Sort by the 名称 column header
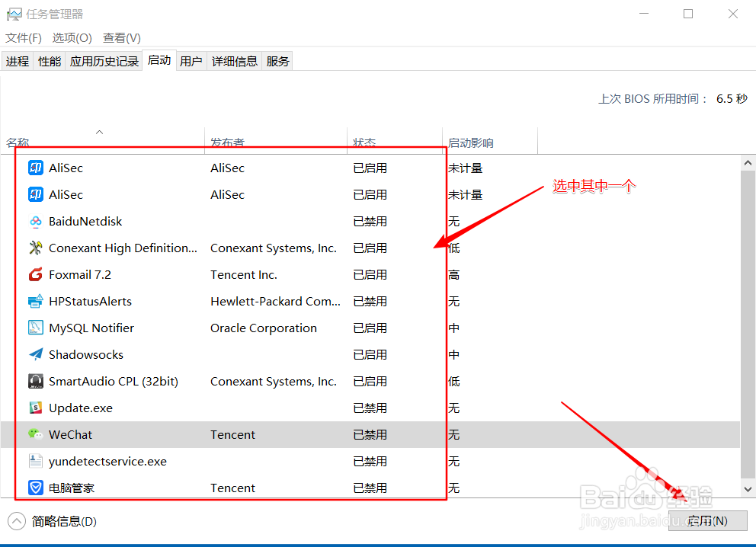The height and width of the screenshot is (547, 756). coord(102,141)
